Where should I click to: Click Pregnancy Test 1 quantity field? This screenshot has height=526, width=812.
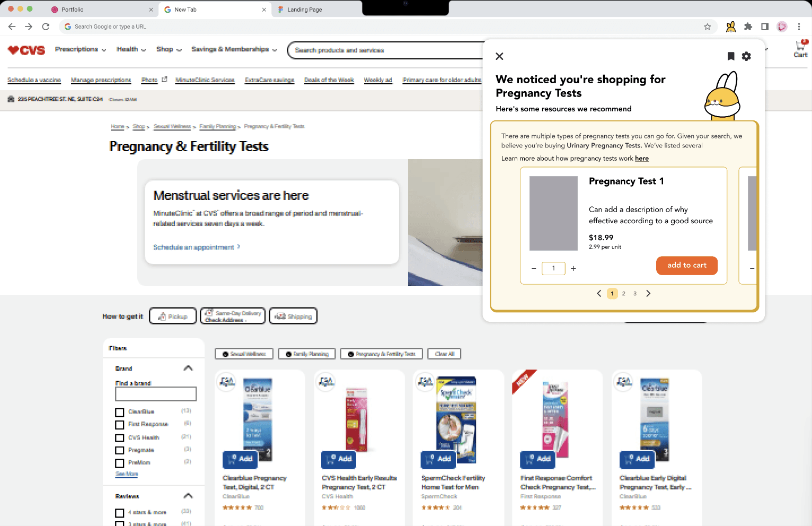(x=553, y=268)
